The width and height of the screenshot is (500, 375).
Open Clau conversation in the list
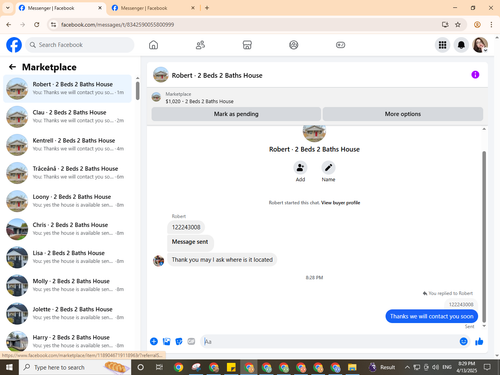tap(67, 116)
